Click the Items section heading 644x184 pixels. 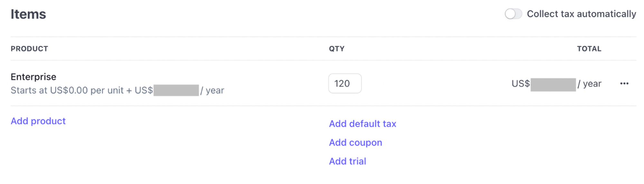click(28, 14)
